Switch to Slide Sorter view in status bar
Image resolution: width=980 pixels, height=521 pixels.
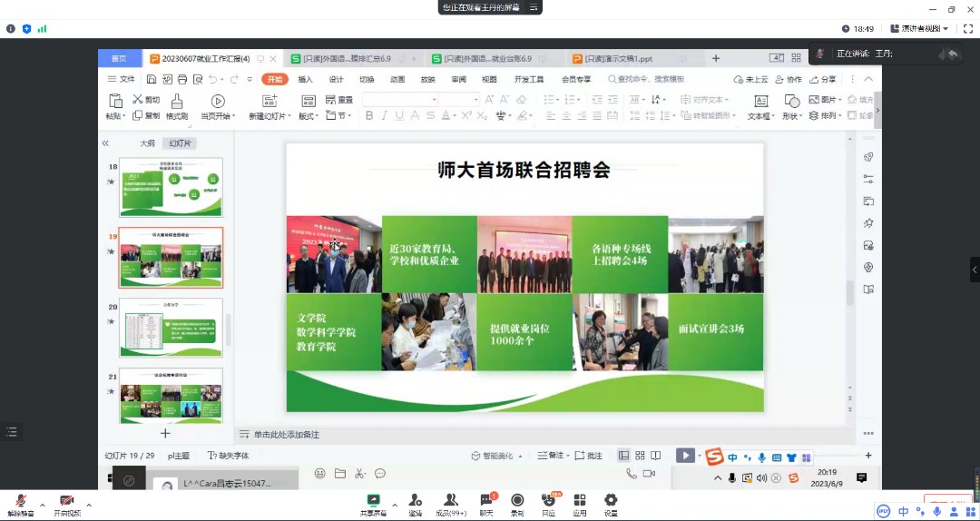click(640, 456)
